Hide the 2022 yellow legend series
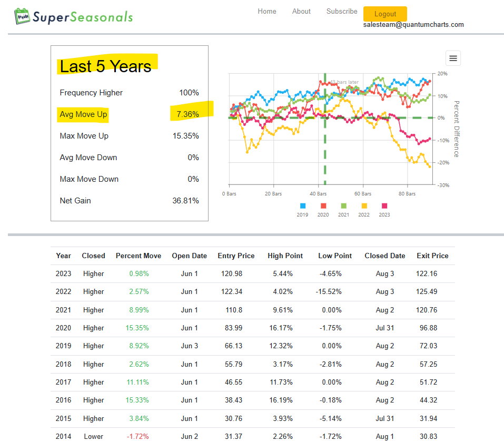 [x=364, y=209]
